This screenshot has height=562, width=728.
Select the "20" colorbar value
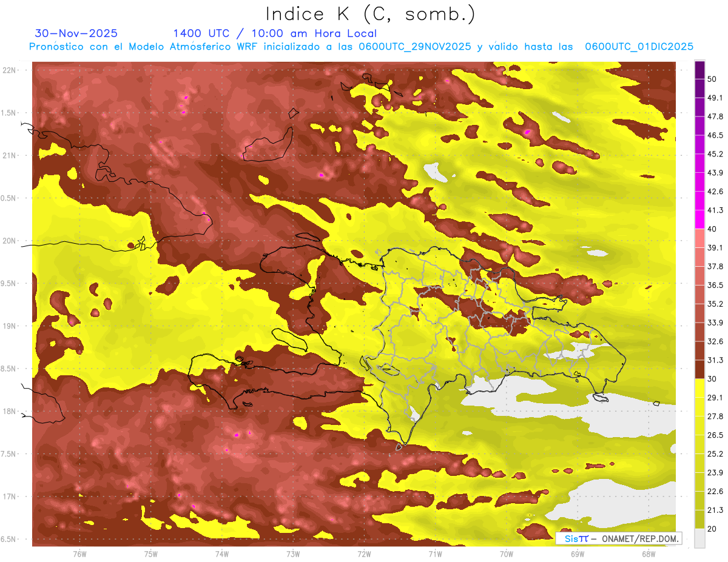pyautogui.click(x=713, y=528)
